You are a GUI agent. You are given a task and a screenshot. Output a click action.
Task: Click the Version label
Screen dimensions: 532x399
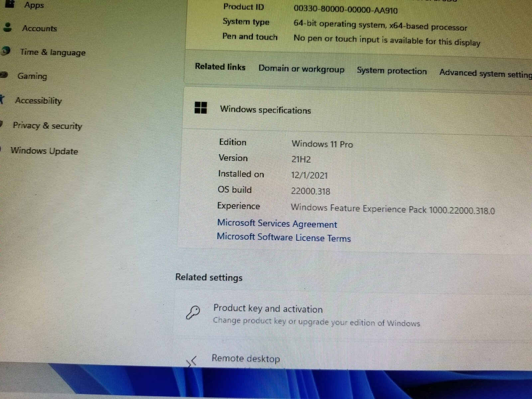click(x=233, y=158)
